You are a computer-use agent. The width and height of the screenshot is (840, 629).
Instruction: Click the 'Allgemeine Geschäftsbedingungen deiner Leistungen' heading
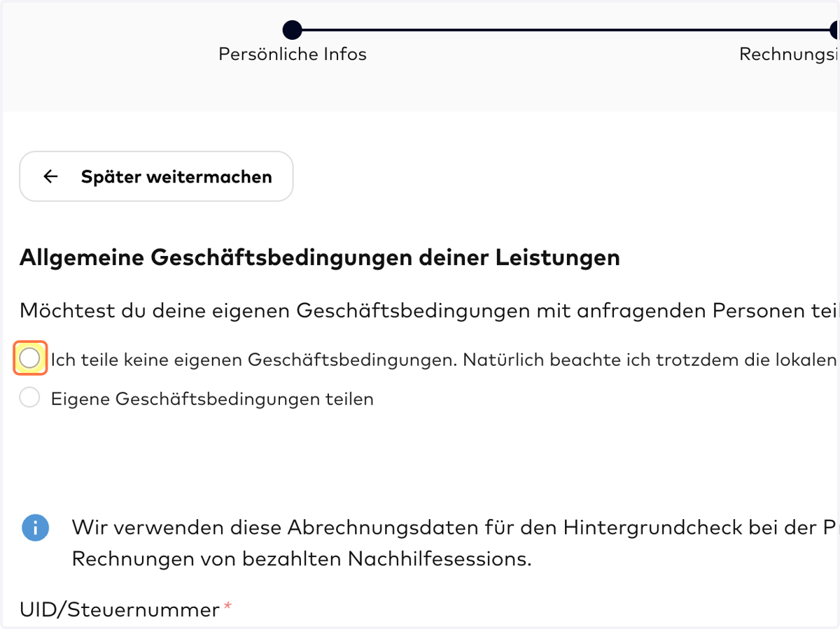(320, 257)
